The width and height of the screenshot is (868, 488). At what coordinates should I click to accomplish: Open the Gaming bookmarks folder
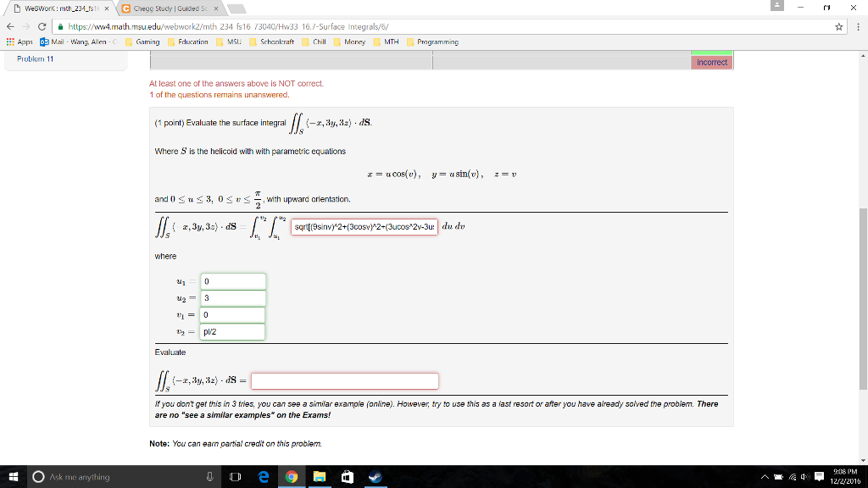[x=145, y=41]
